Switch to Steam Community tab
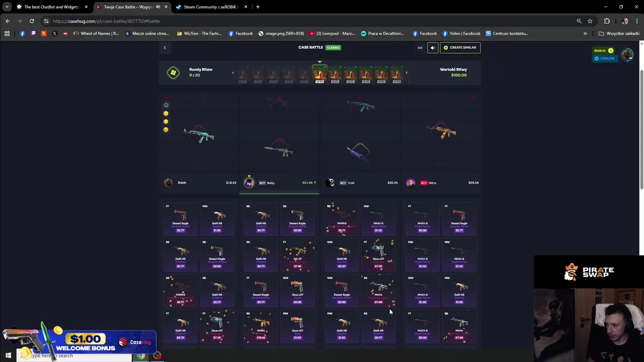644x362 pixels. pyautogui.click(x=210, y=7)
